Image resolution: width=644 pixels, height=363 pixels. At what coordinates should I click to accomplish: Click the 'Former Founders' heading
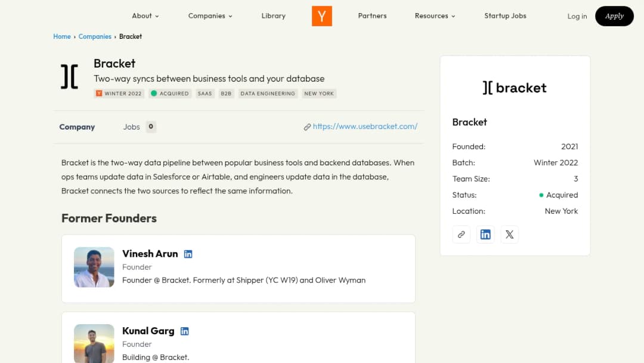109,219
